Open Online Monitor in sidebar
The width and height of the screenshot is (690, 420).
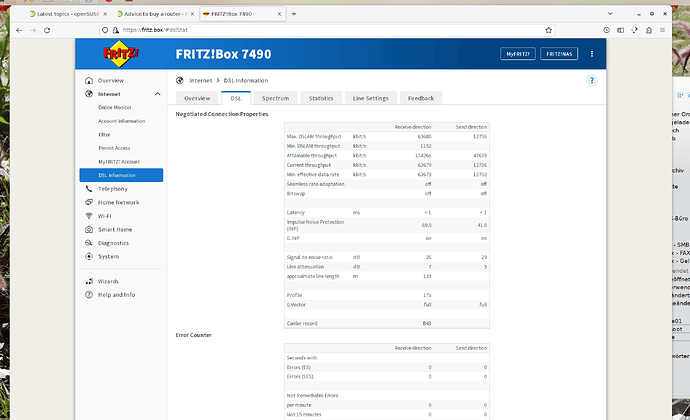coord(115,107)
